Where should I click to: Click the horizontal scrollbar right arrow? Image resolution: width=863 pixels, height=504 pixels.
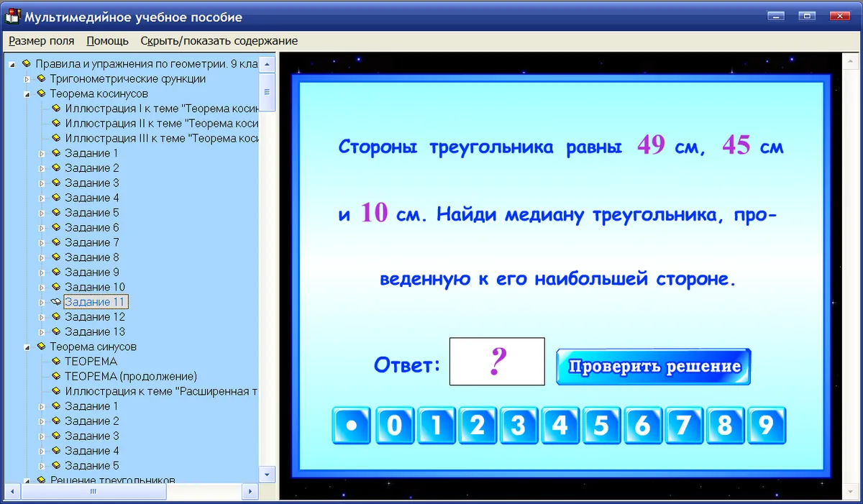(251, 492)
